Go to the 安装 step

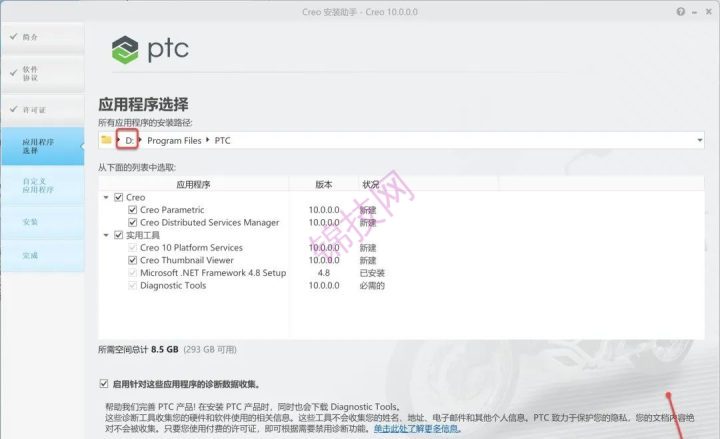click(x=43, y=222)
